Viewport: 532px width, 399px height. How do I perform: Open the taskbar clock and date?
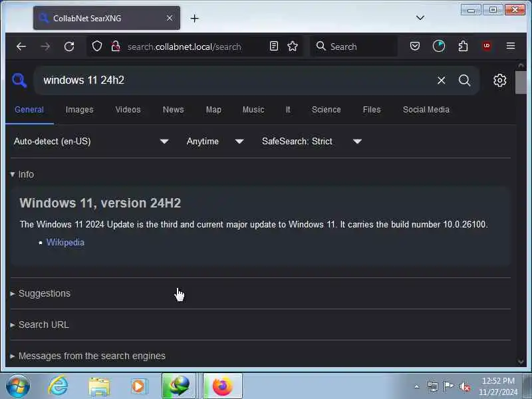498,386
